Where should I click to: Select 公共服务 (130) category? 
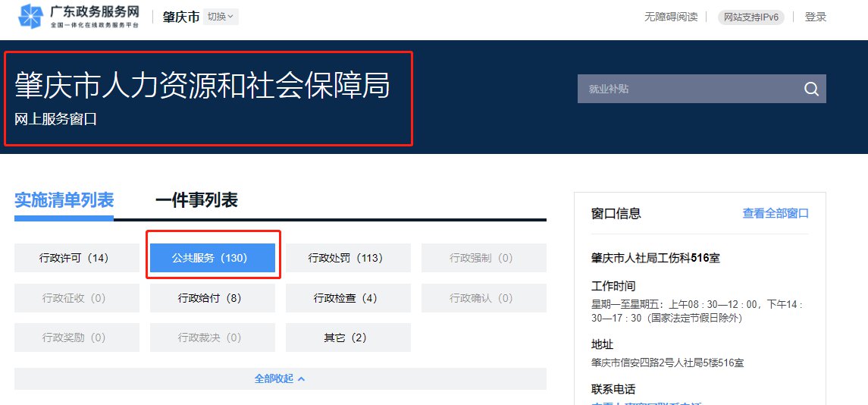tap(212, 258)
